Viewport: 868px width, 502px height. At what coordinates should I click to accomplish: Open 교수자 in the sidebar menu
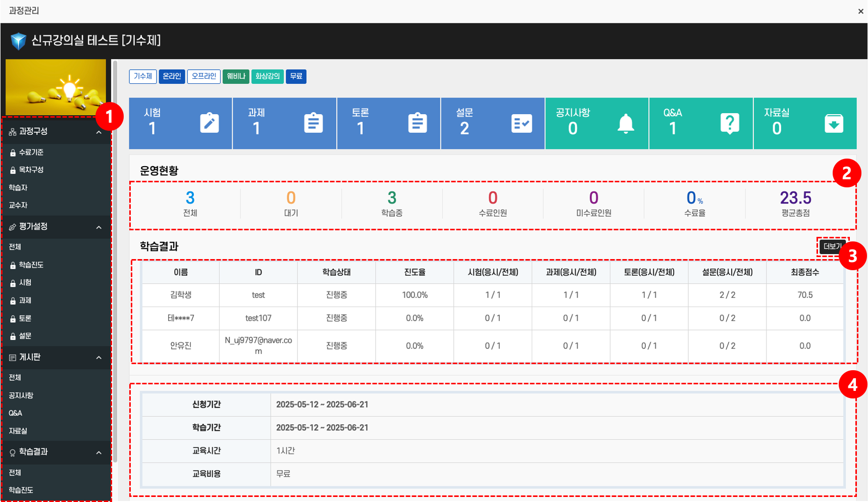[18, 205]
